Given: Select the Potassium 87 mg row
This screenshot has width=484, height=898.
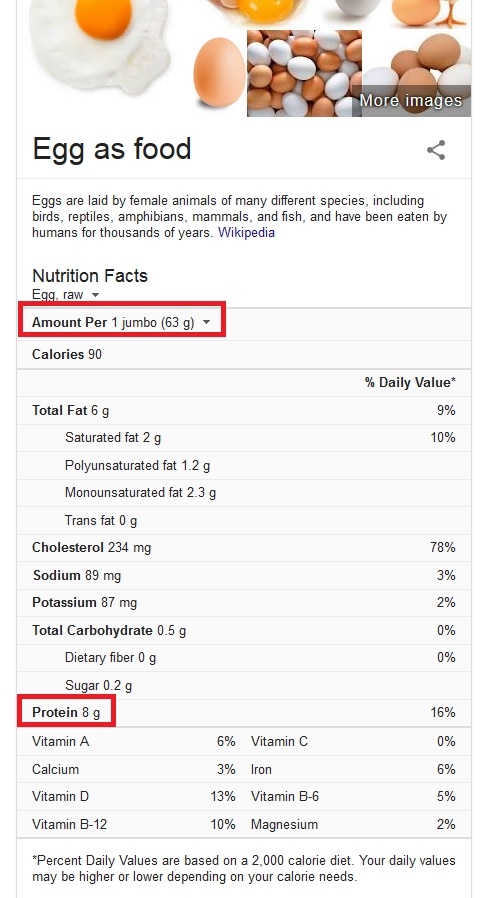Looking at the screenshot, I should point(244,602).
